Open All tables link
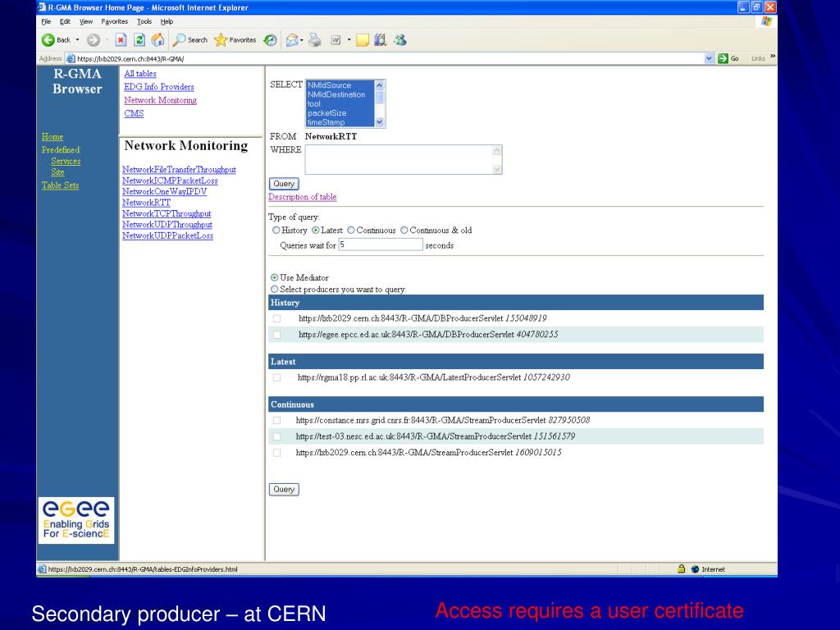Viewport: 840px width, 630px height. [x=140, y=74]
